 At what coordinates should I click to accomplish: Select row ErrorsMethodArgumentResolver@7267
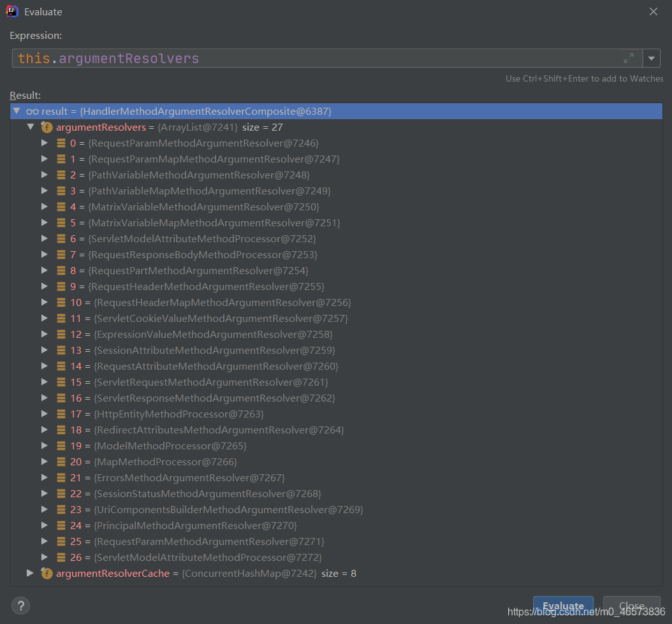pyautogui.click(x=336, y=477)
